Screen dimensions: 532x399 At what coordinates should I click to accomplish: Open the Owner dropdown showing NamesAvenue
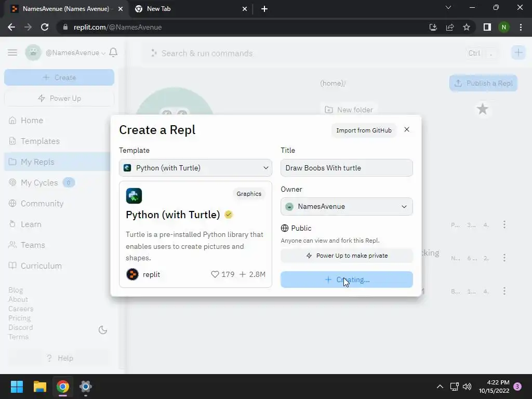point(347,207)
